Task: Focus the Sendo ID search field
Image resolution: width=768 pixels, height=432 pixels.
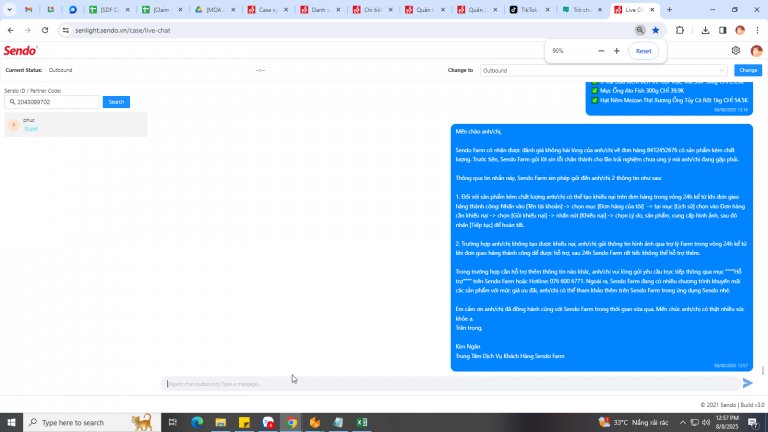Action: point(52,102)
